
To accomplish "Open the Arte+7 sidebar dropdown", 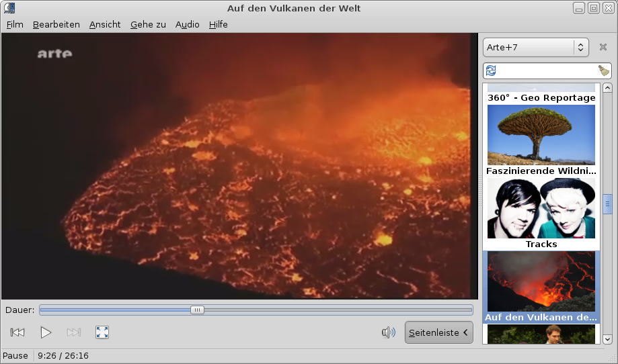I will tap(536, 47).
